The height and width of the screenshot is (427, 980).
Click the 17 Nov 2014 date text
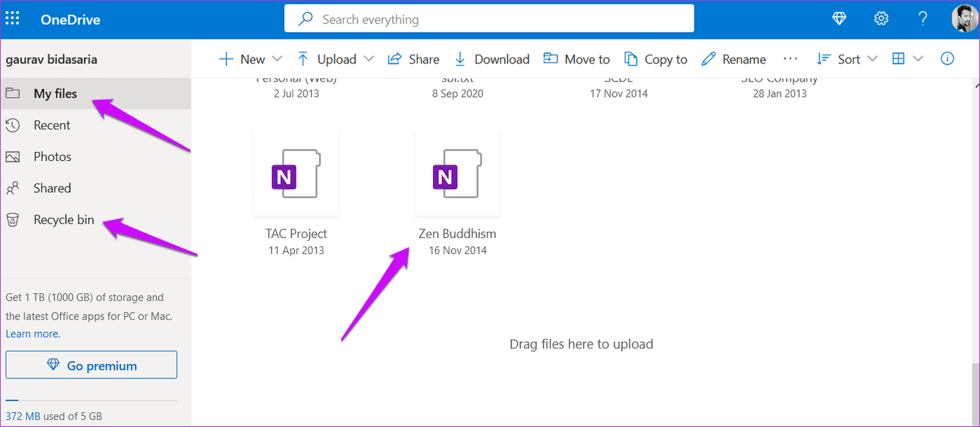click(619, 94)
